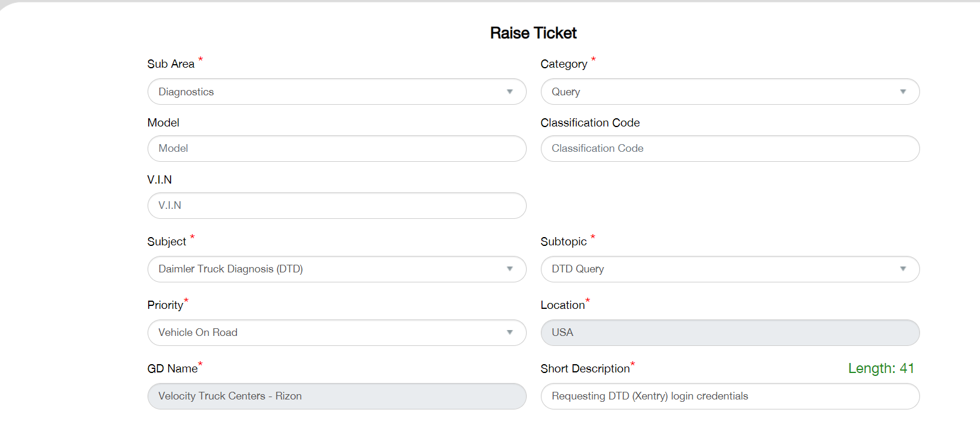Click the Sub Area field label
980x433 pixels.
(x=170, y=64)
